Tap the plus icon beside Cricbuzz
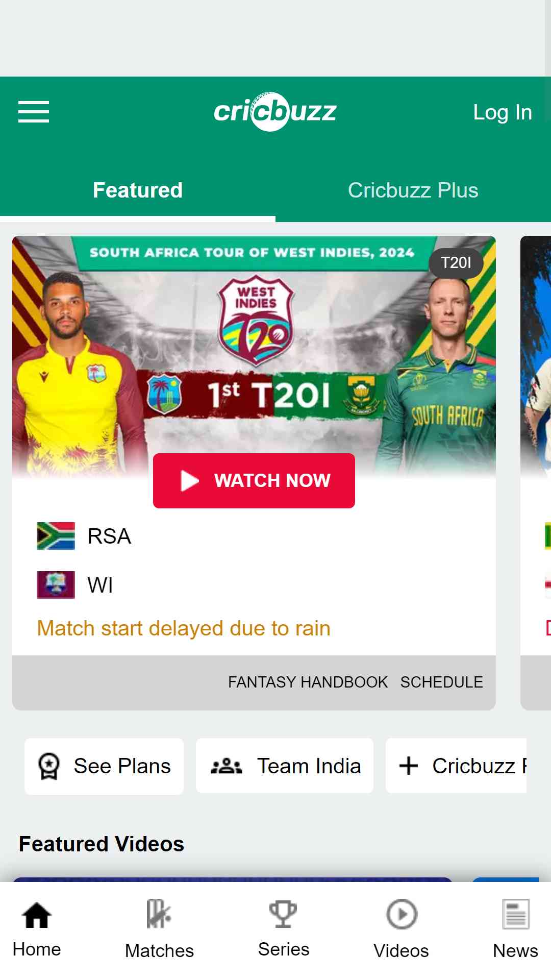The height and width of the screenshot is (980, 551). pos(409,766)
